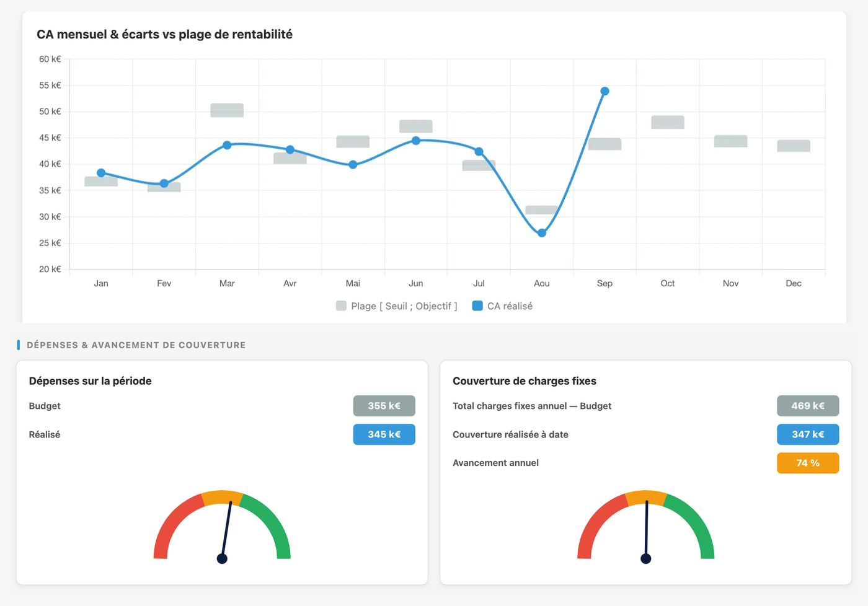Click the 'Réalisé' label in the Dépenses card

point(45,434)
